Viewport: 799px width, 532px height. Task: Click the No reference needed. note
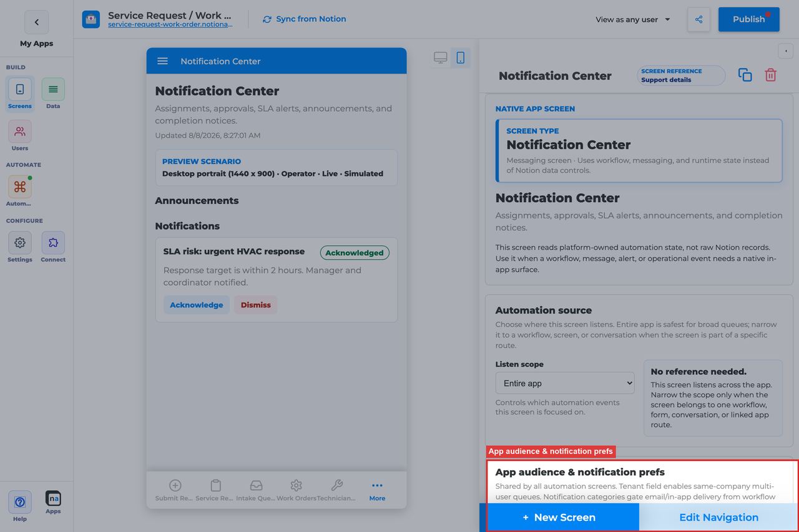(x=713, y=397)
